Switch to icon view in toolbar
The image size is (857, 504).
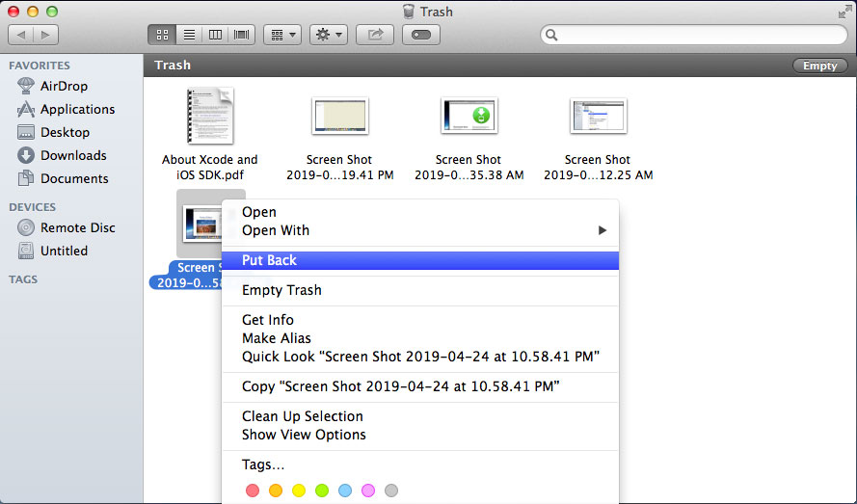click(x=162, y=35)
